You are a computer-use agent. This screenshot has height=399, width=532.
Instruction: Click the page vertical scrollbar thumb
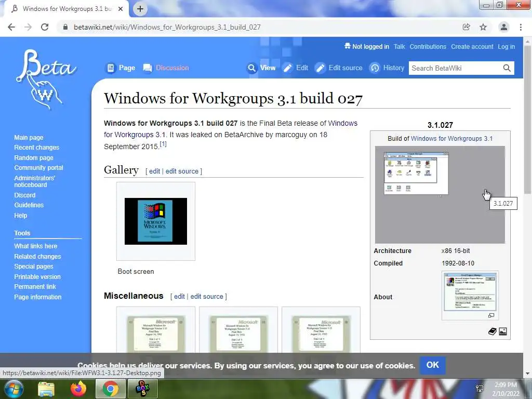pyautogui.click(x=527, y=119)
